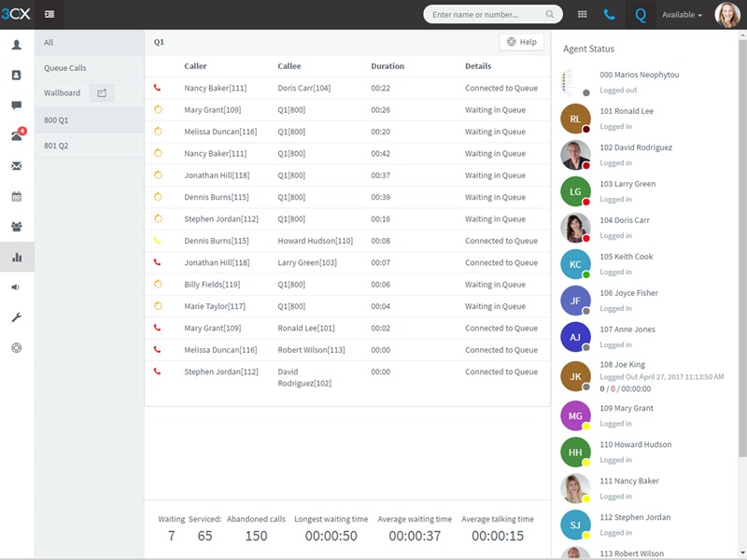Open the Chat sidebar icon
This screenshot has height=560, width=747.
[17, 105]
